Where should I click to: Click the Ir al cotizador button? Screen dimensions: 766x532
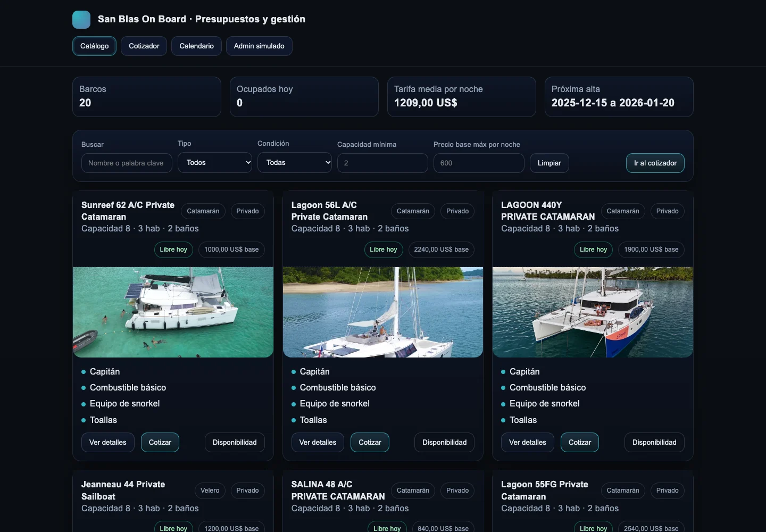655,163
